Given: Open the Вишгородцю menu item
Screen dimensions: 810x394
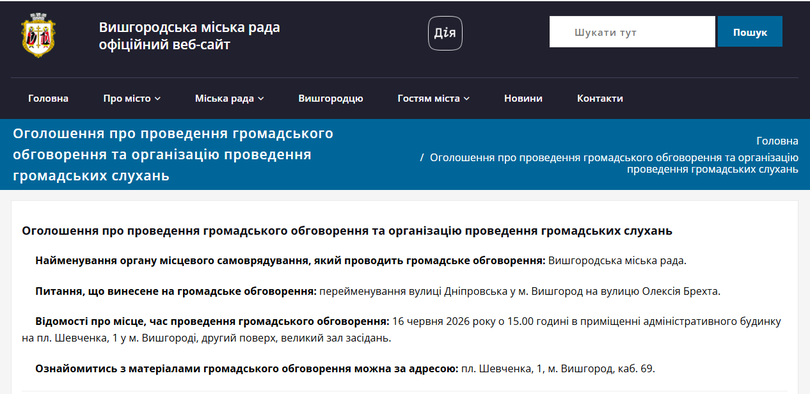Looking at the screenshot, I should click(331, 98).
